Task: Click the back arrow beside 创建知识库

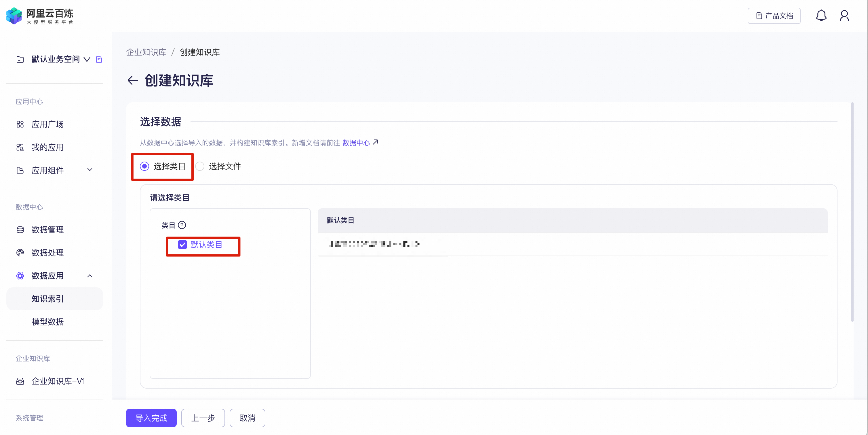Action: point(133,80)
